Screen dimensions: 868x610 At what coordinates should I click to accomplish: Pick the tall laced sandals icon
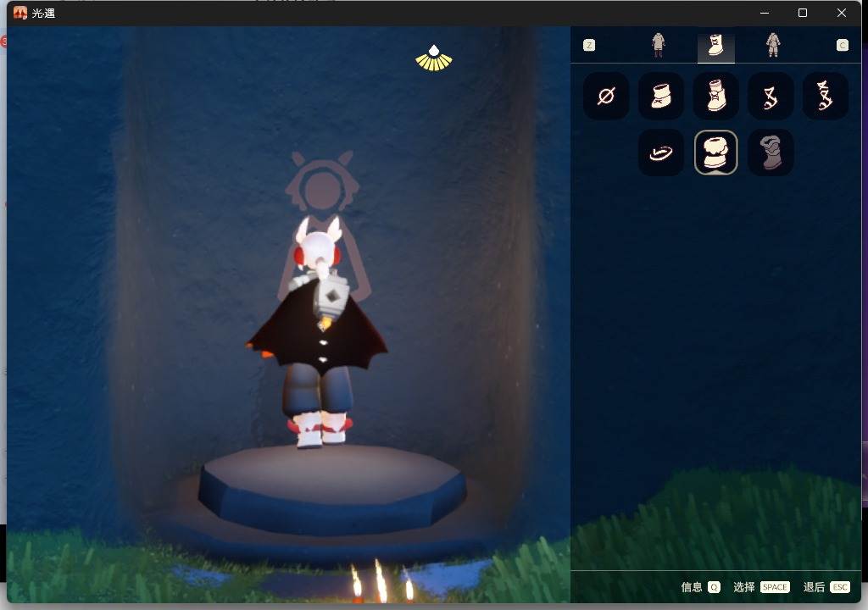[x=826, y=96]
